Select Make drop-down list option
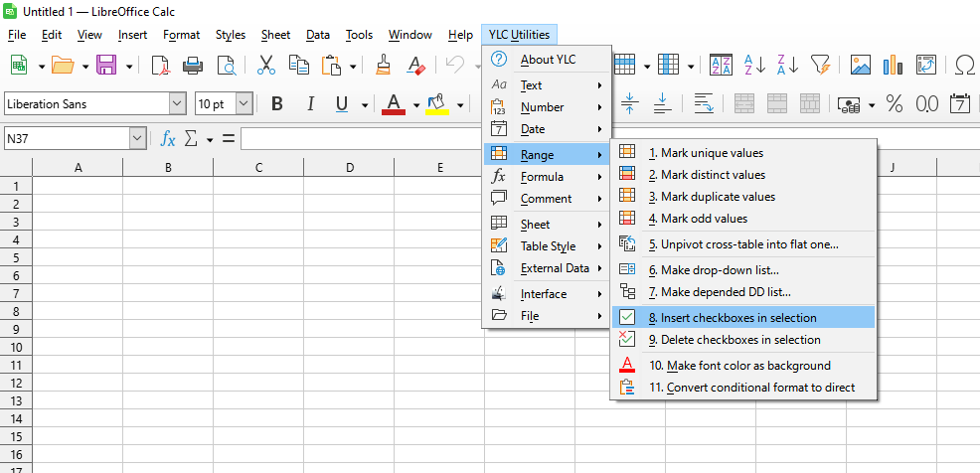Image resolution: width=980 pixels, height=473 pixels. coord(713,270)
